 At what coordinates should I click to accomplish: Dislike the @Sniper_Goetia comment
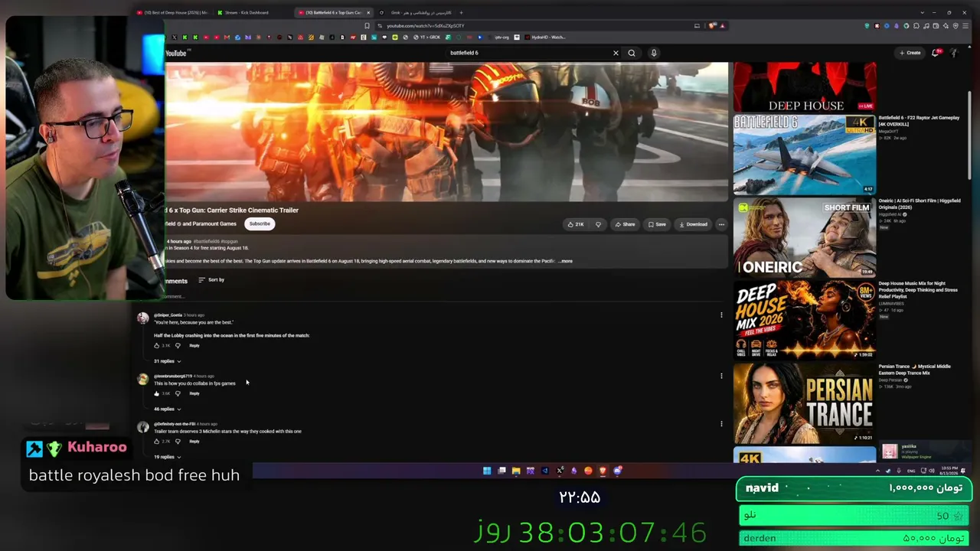[178, 345]
